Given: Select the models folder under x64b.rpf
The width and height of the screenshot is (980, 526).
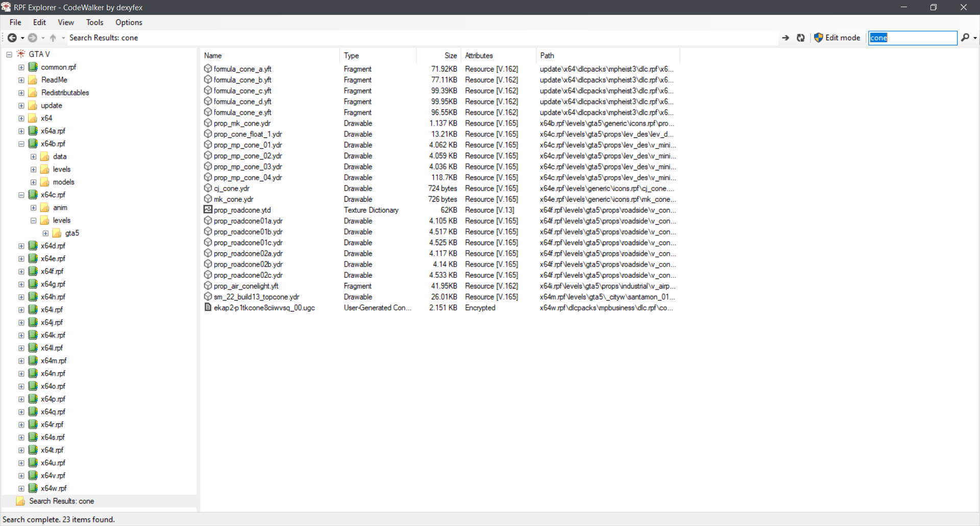Looking at the screenshot, I should tap(64, 182).
